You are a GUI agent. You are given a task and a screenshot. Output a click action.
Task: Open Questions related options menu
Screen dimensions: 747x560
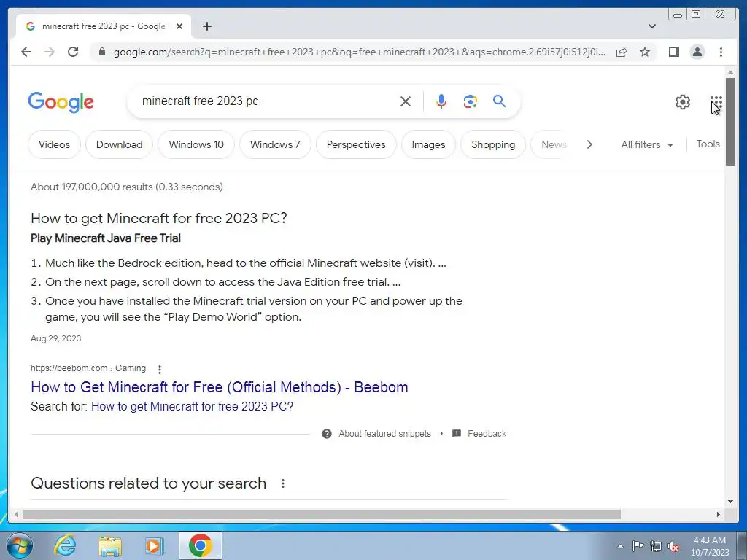pyautogui.click(x=283, y=483)
